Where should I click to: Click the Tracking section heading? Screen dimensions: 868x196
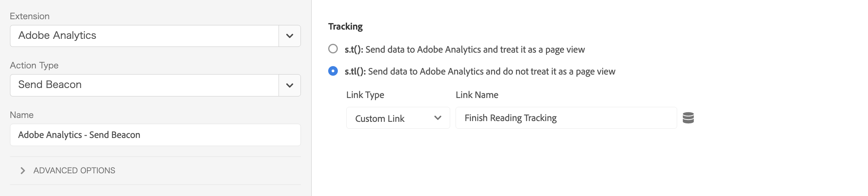tap(345, 27)
